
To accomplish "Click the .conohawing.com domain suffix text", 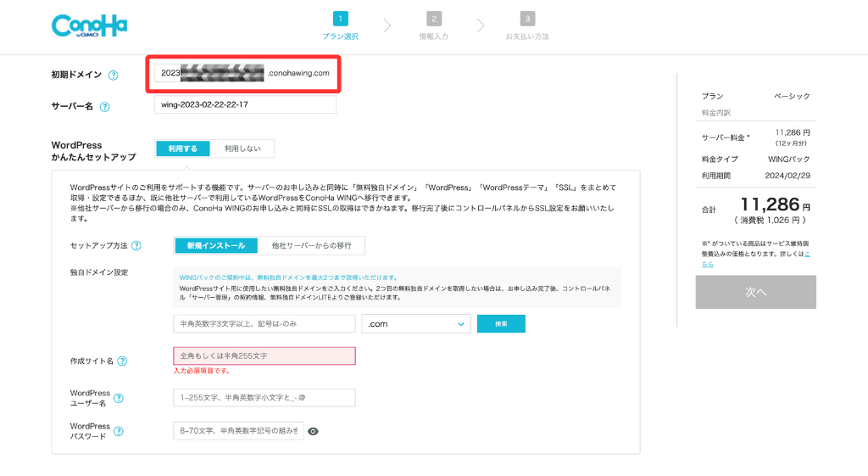I will (298, 73).
